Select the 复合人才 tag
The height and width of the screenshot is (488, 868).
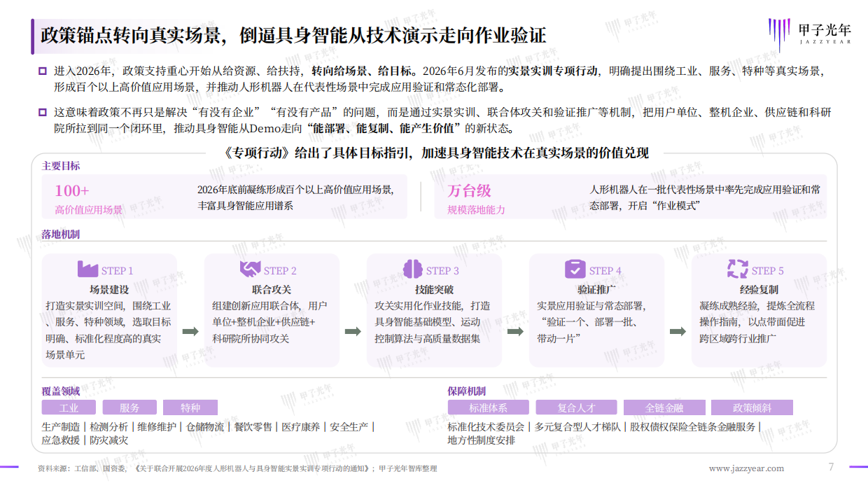(576, 407)
